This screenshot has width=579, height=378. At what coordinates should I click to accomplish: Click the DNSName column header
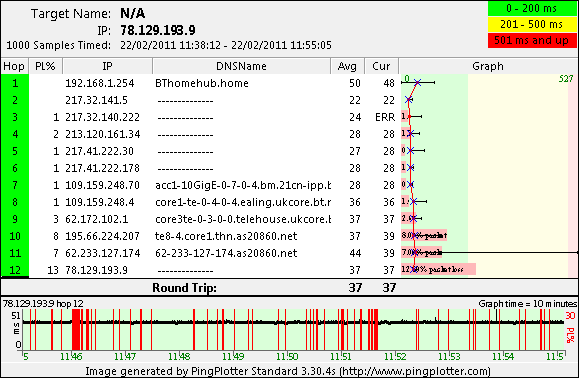(x=241, y=66)
